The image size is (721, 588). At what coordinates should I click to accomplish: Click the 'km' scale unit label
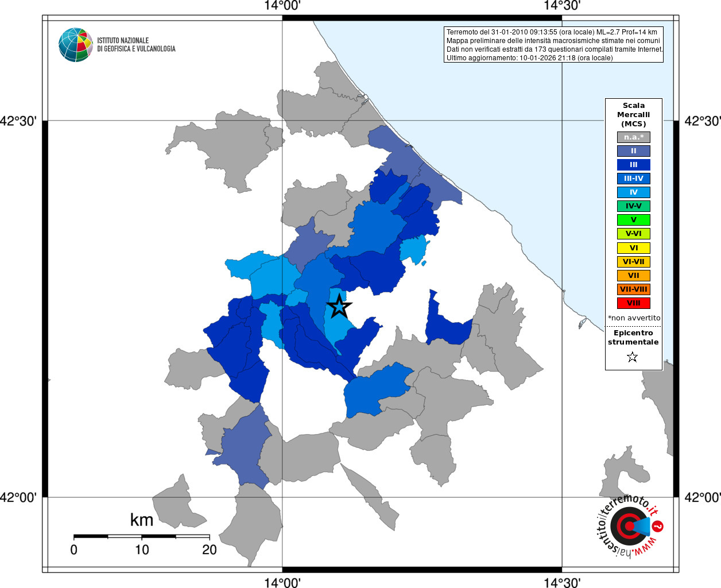tap(142, 520)
